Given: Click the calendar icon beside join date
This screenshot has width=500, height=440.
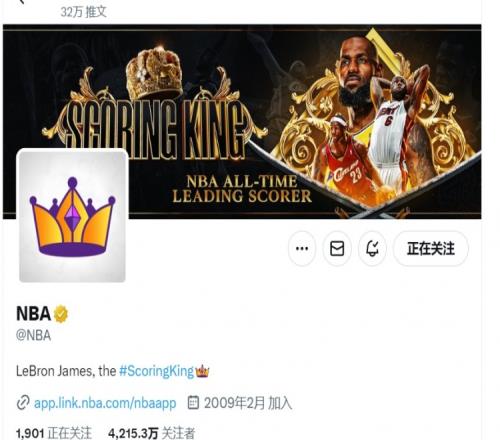Looking at the screenshot, I should (x=193, y=402).
